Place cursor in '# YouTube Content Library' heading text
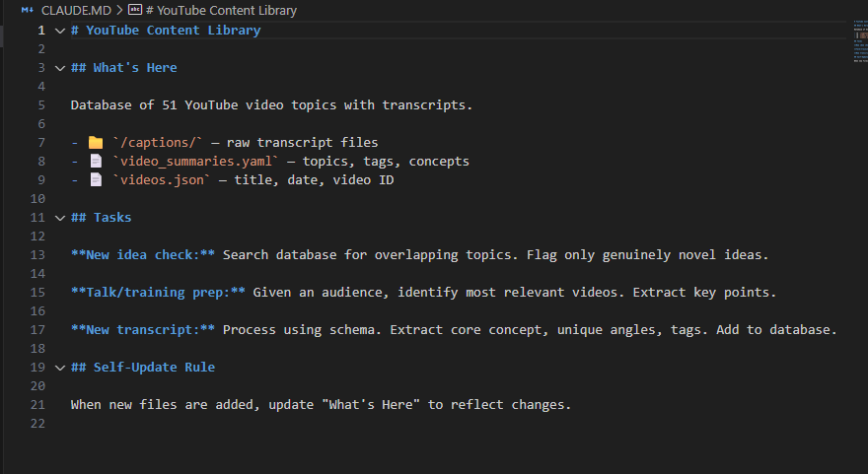 click(166, 31)
